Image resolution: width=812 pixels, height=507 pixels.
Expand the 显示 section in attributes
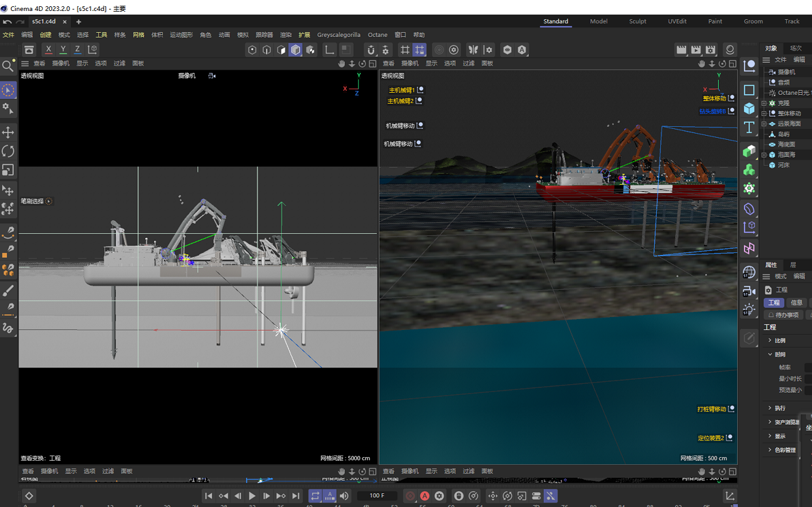click(x=770, y=436)
